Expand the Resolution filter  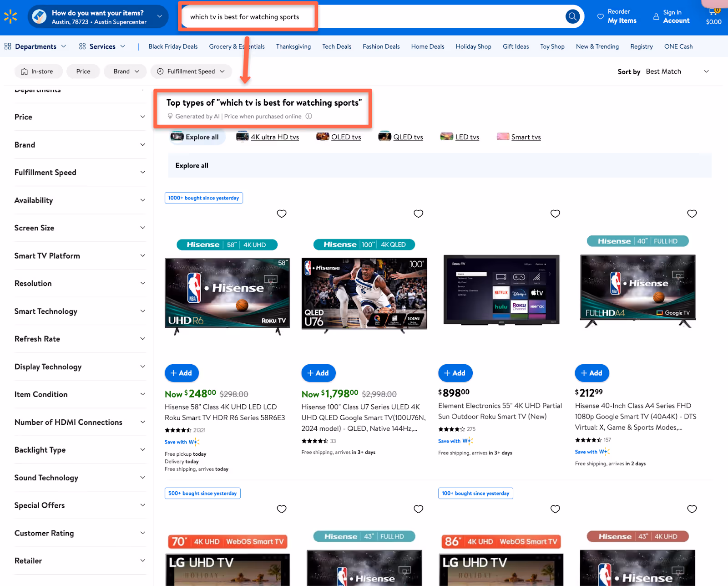click(80, 283)
